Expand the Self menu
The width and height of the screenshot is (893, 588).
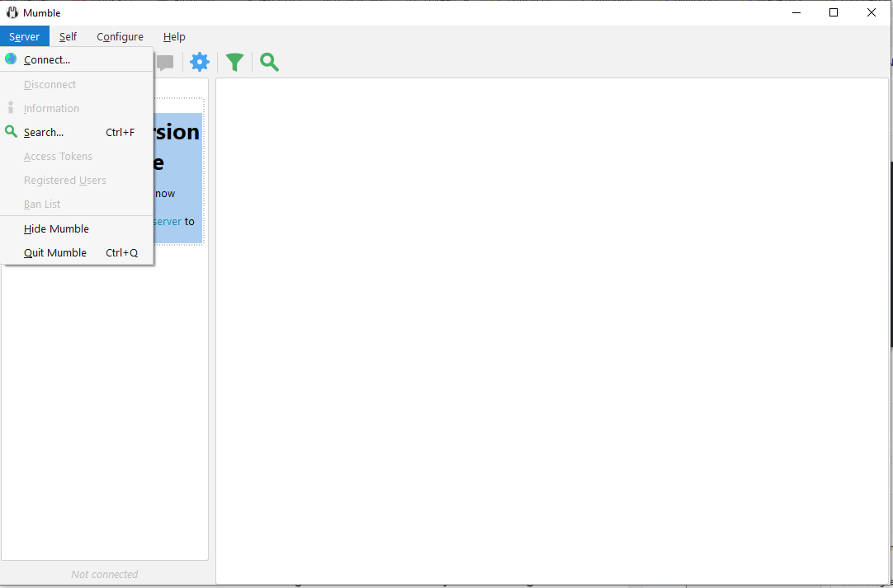coord(69,36)
